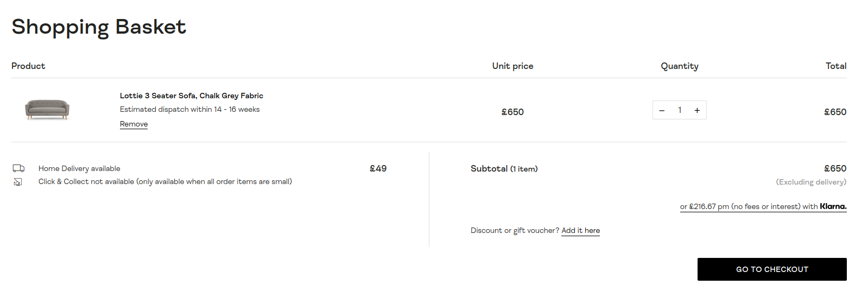Remove the sofa from the basket
Viewport: 868px width, 297px height.
[x=134, y=124]
